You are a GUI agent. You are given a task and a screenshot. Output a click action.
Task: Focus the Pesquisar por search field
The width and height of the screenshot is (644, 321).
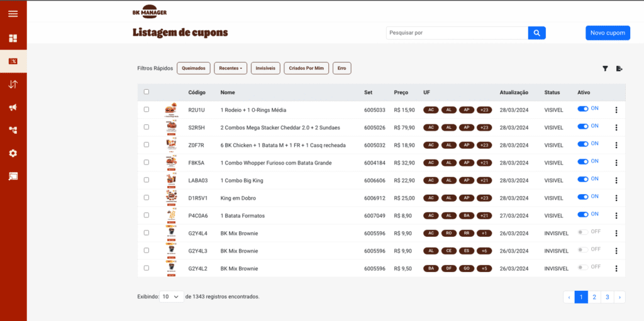coord(457,33)
